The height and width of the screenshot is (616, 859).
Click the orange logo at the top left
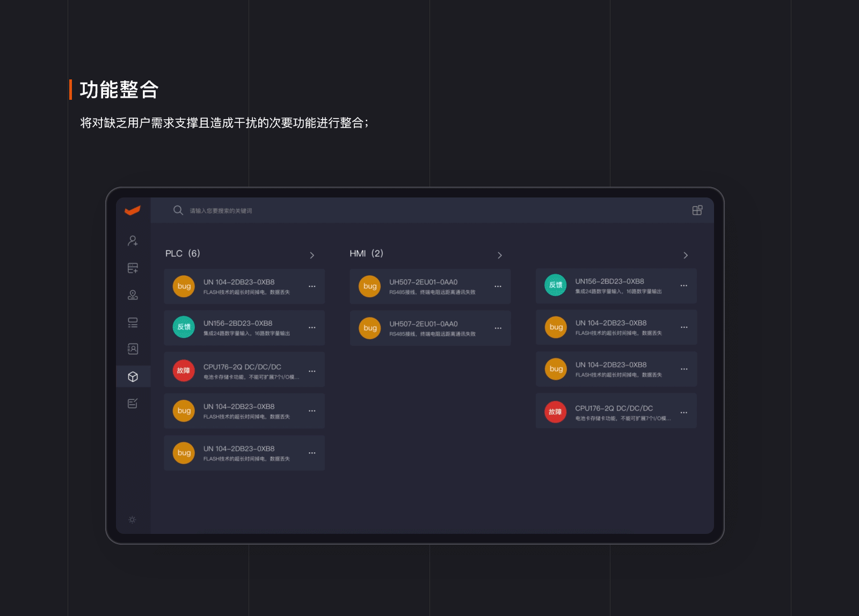[133, 211]
